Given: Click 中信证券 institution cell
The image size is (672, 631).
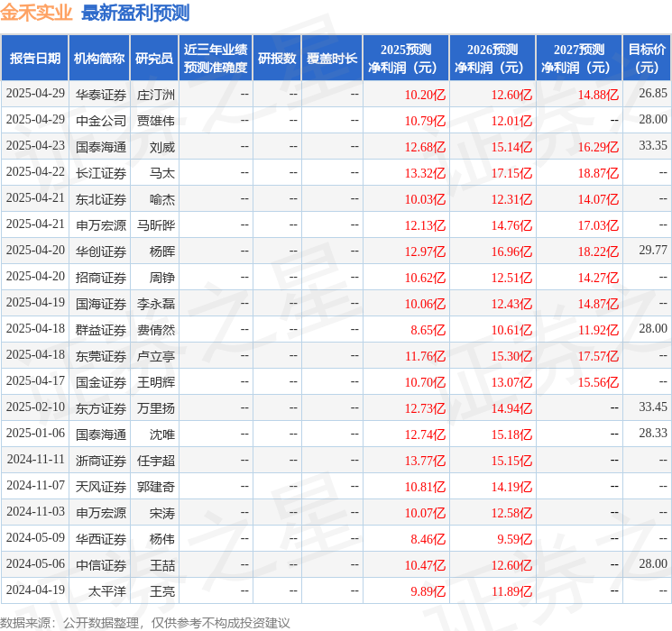Looking at the screenshot, I should tap(101, 565).
